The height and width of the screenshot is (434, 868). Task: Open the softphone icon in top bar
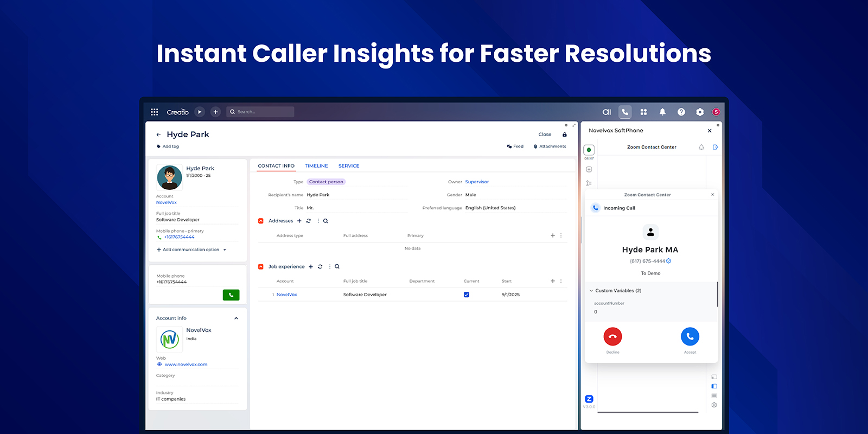(x=625, y=112)
